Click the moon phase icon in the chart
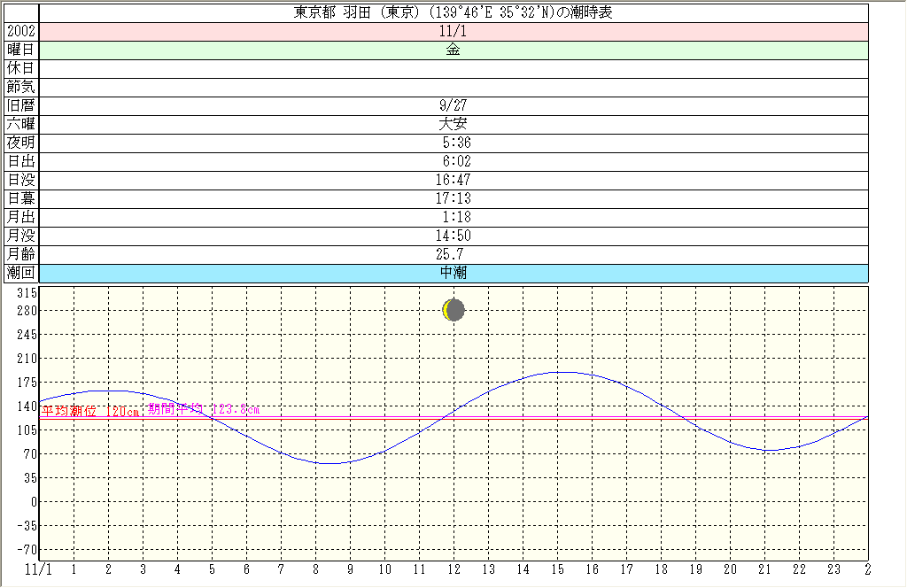 [453, 310]
